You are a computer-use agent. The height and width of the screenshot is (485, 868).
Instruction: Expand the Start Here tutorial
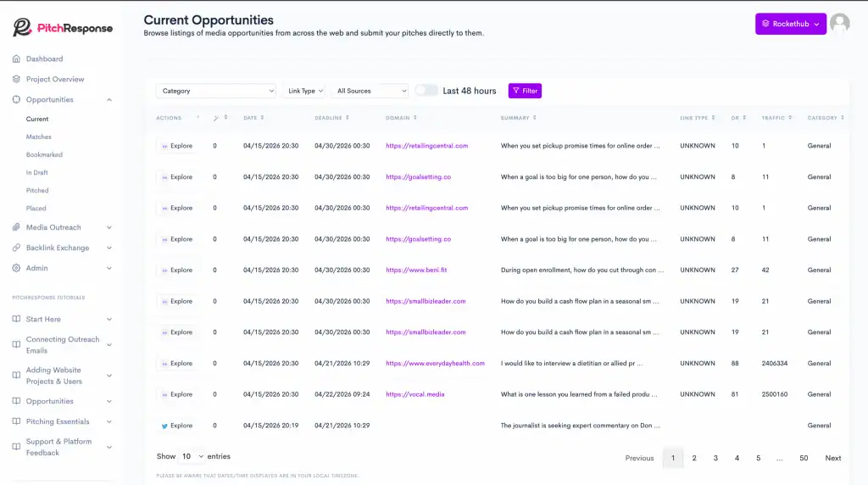[x=109, y=319]
